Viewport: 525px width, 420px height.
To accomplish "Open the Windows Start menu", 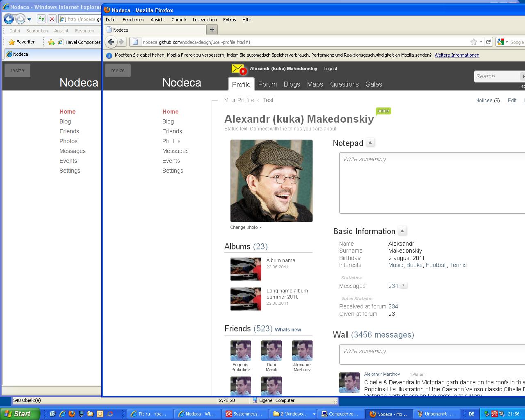I will (x=20, y=414).
